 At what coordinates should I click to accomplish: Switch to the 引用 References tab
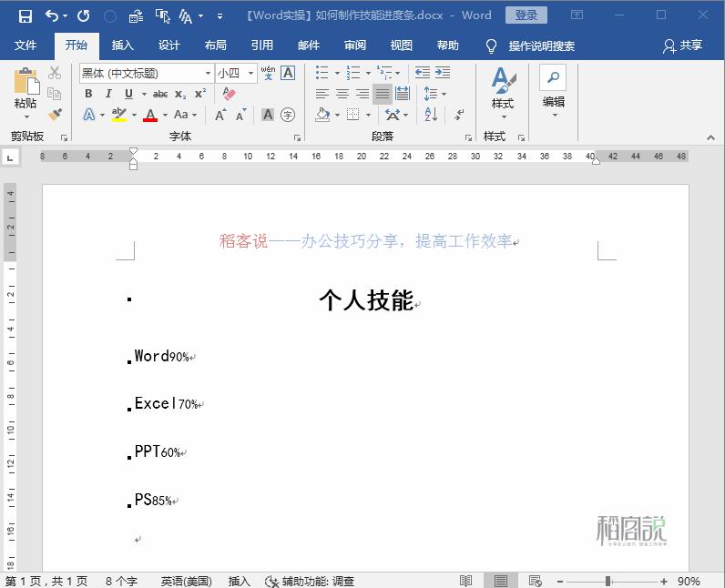(x=262, y=46)
